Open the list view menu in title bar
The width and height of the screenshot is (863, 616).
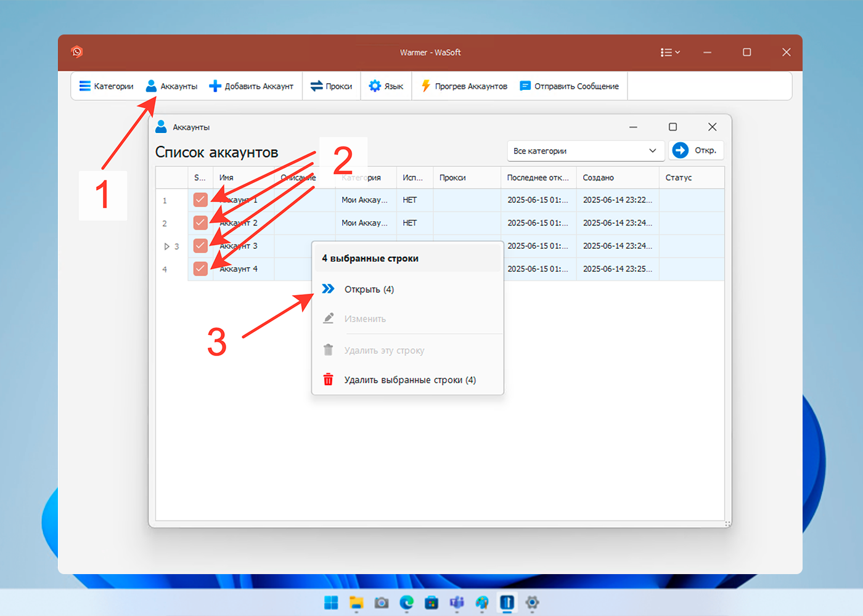(669, 52)
